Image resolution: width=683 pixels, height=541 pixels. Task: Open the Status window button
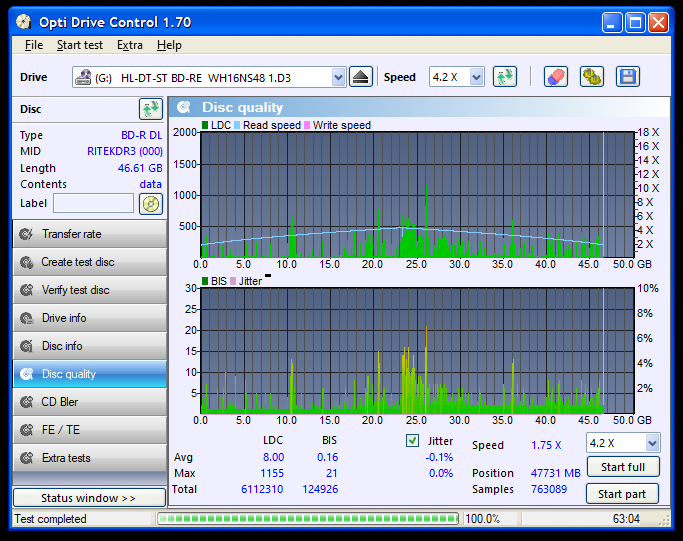tap(89, 498)
